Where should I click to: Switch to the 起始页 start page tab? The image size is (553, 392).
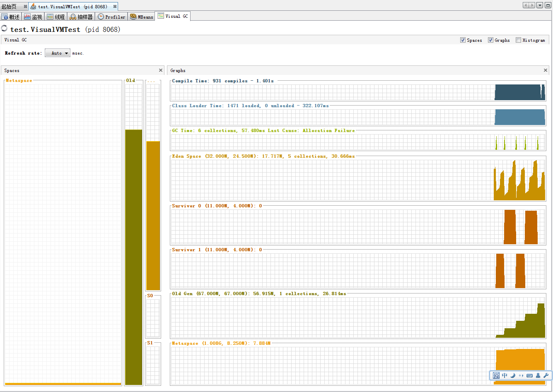point(9,7)
